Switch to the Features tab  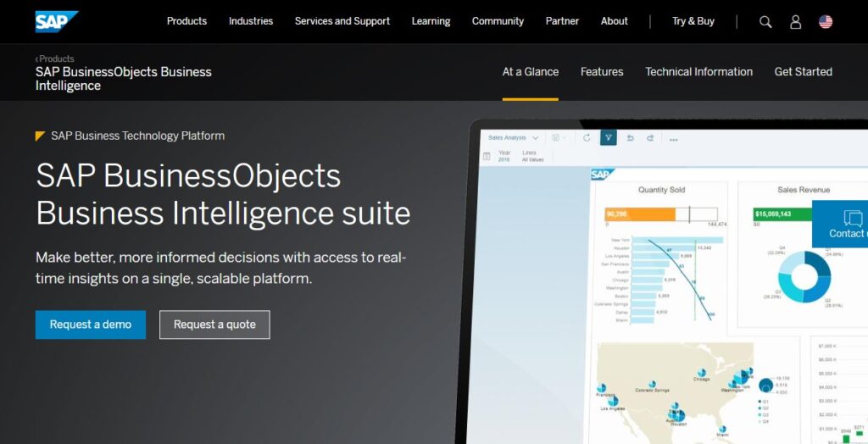602,72
